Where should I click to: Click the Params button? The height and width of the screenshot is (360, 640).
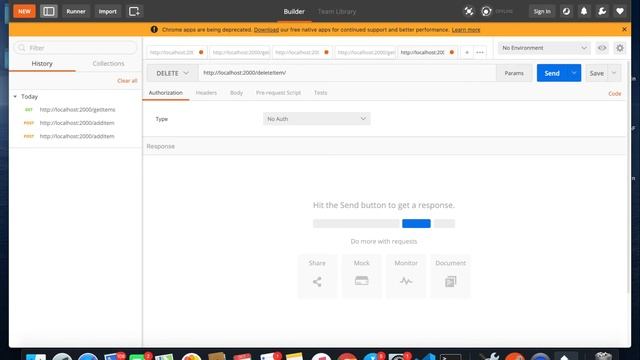click(514, 73)
